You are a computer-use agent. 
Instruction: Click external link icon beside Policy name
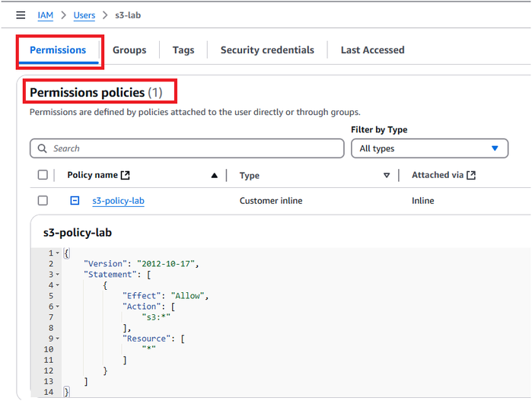[126, 175]
